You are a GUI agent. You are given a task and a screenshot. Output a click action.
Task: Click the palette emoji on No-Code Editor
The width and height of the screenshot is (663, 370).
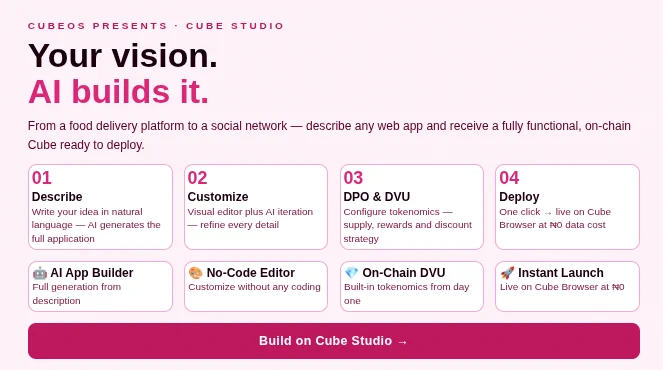click(x=195, y=273)
